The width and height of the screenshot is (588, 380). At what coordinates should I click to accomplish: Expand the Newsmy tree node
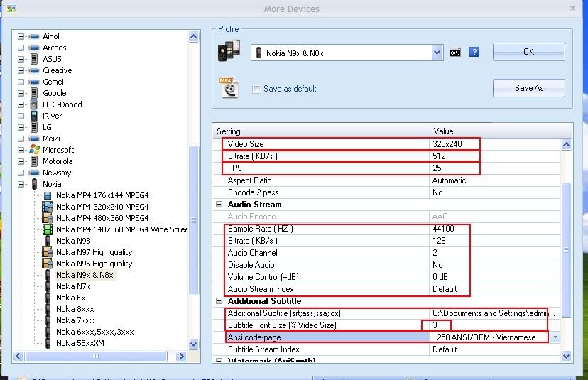pyautogui.click(x=21, y=173)
